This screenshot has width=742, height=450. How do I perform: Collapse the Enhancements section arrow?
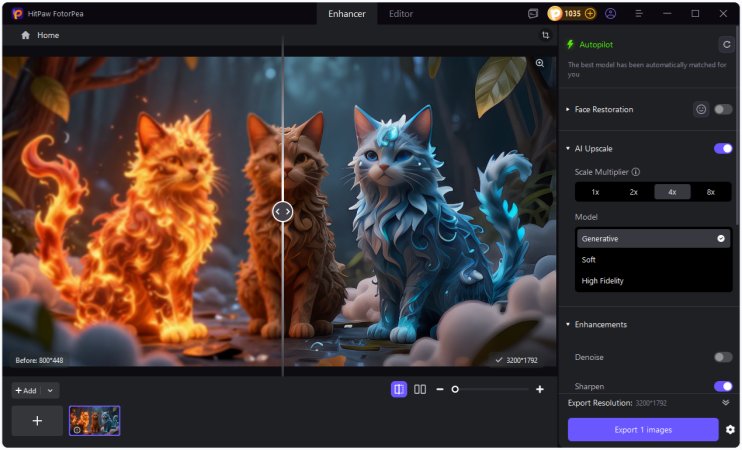(568, 324)
